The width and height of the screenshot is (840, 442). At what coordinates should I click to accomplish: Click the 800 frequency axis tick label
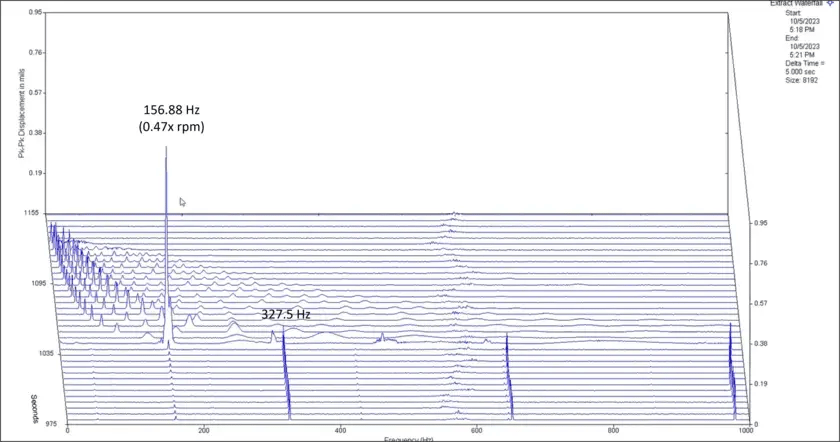pos(613,430)
